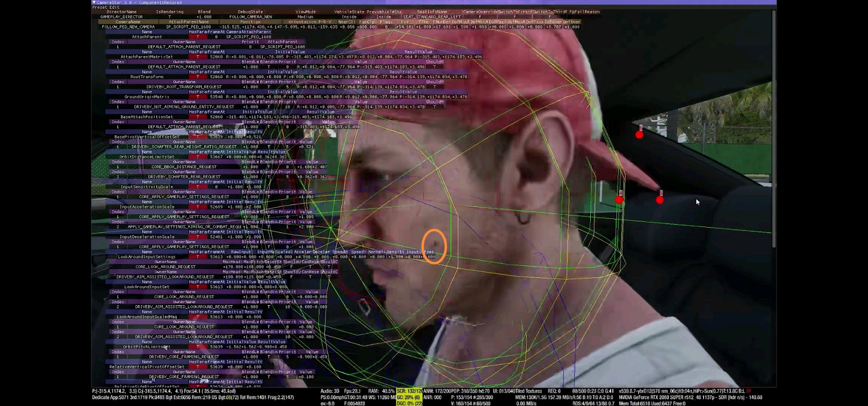Click the DirectorName column header
Viewport: 868px width, 406px height.
(122, 12)
